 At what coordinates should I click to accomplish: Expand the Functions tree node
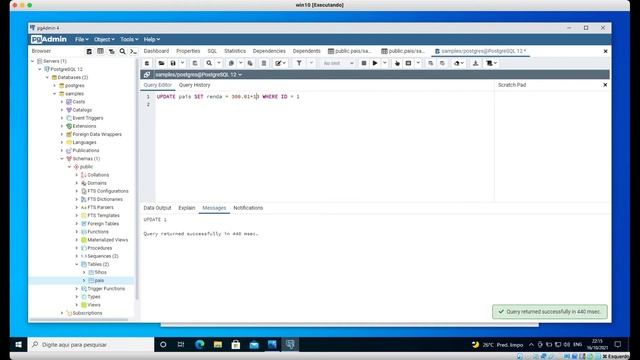77,232
